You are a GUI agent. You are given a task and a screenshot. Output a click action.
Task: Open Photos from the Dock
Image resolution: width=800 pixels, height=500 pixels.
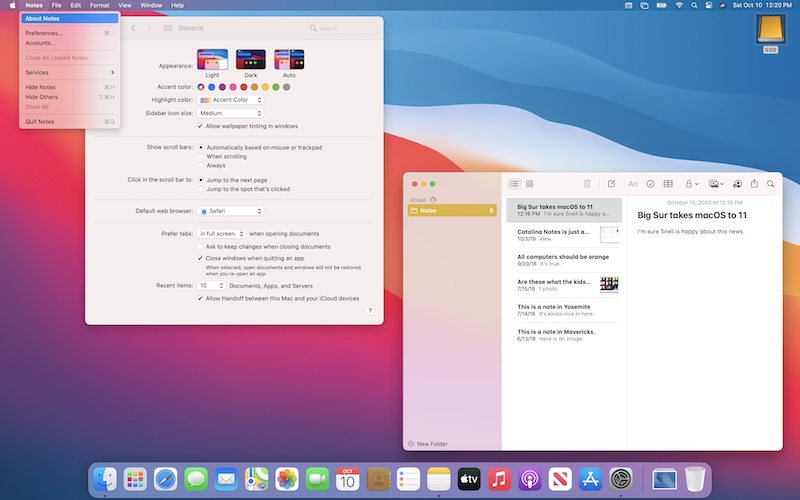[x=287, y=480]
